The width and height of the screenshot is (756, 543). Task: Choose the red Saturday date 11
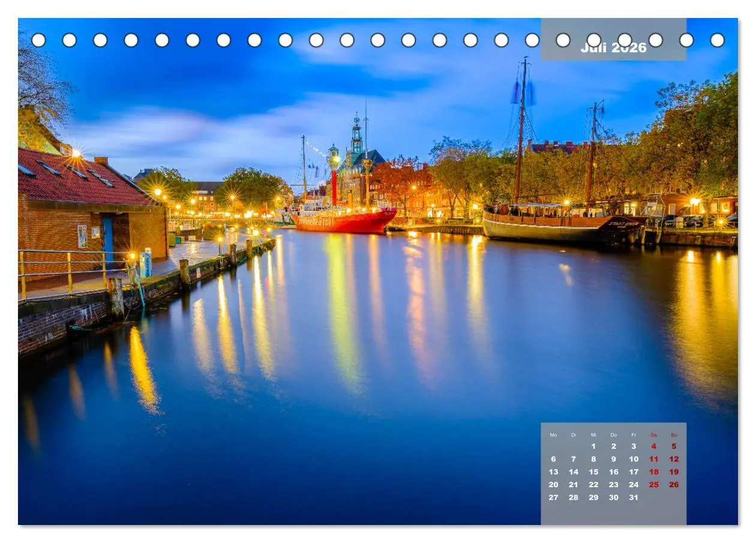[x=654, y=459]
